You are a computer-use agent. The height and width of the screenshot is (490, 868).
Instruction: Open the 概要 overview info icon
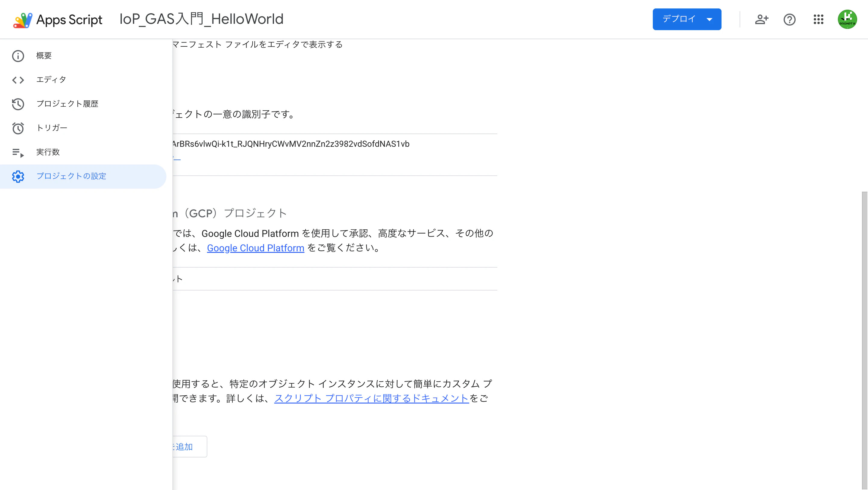18,56
